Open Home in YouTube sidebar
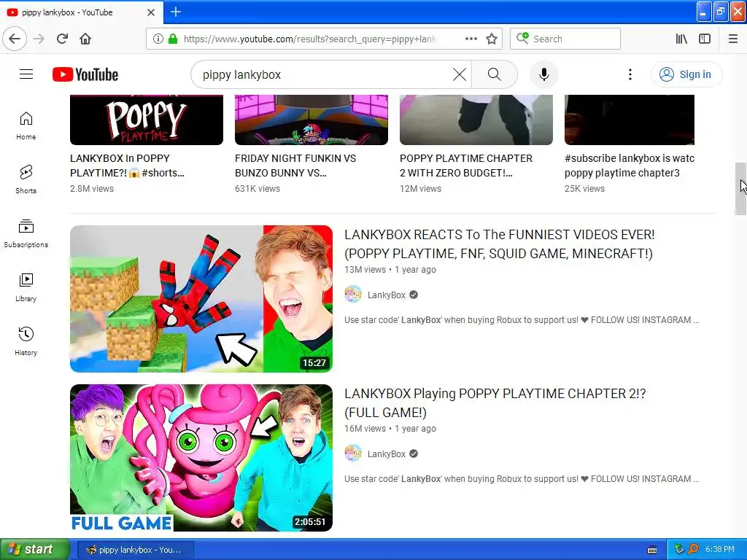The image size is (747, 560). pyautogui.click(x=26, y=125)
